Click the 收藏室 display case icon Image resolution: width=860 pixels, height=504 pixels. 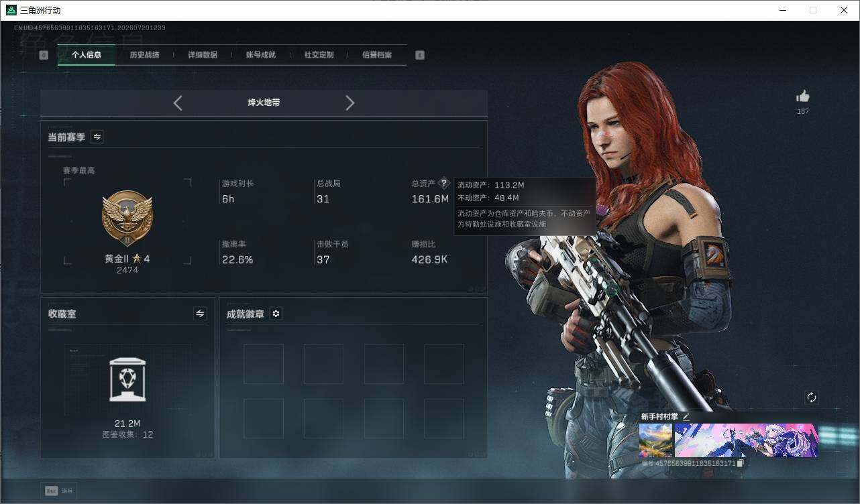pos(127,379)
